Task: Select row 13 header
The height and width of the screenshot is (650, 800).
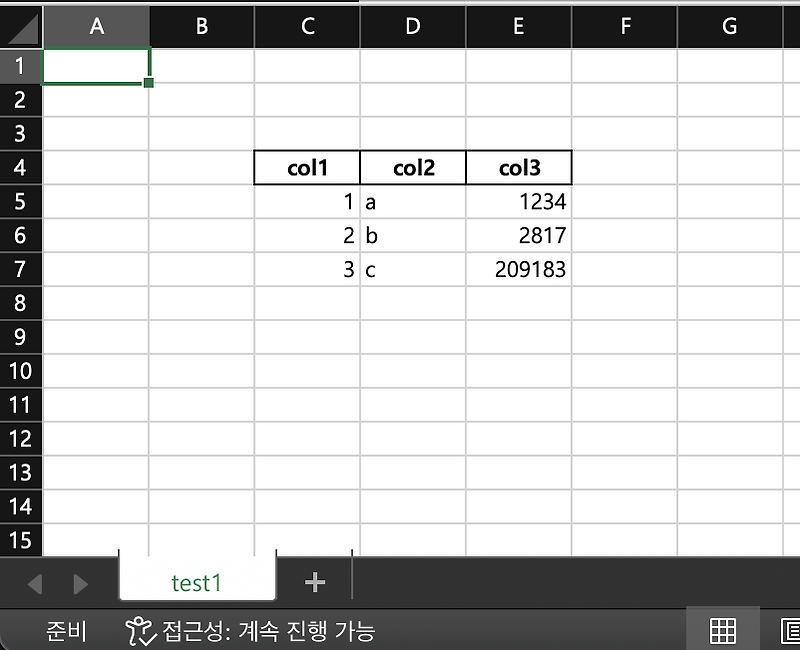Action: [x=20, y=472]
